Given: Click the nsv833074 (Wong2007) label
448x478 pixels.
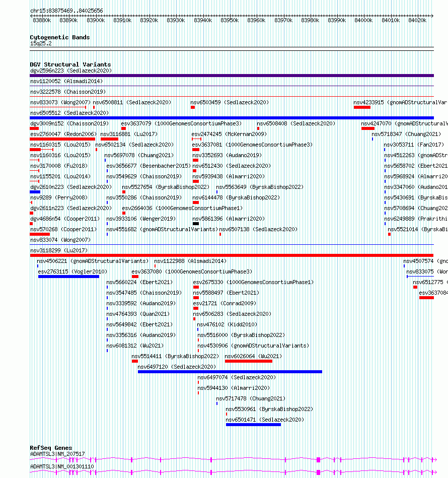Looking at the screenshot, I should (x=60, y=240).
